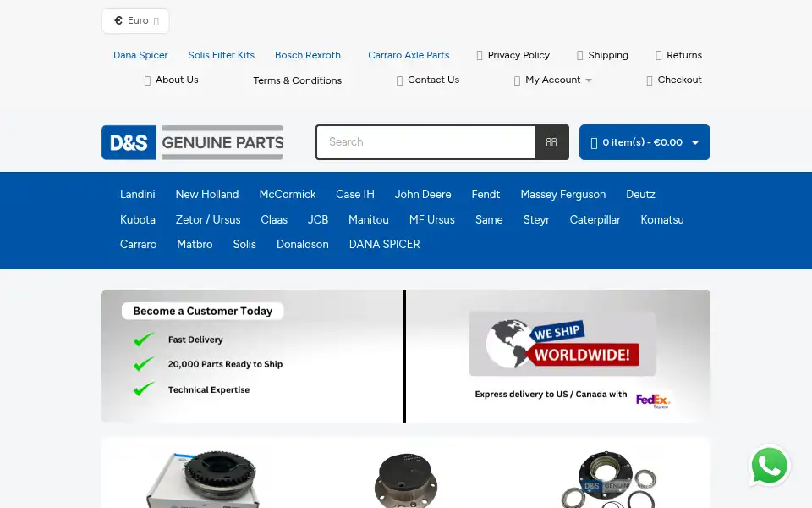
Task: Open the bearing and seal kit product image
Action: (609, 480)
